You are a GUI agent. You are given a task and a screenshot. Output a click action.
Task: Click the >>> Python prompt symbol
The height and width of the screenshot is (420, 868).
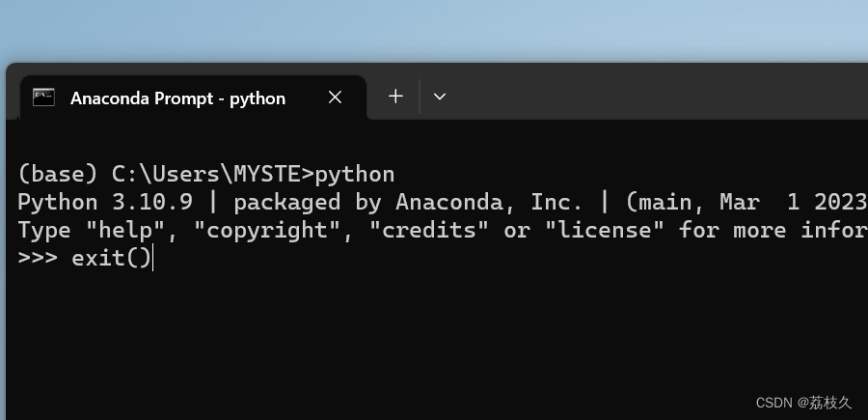[x=38, y=259]
